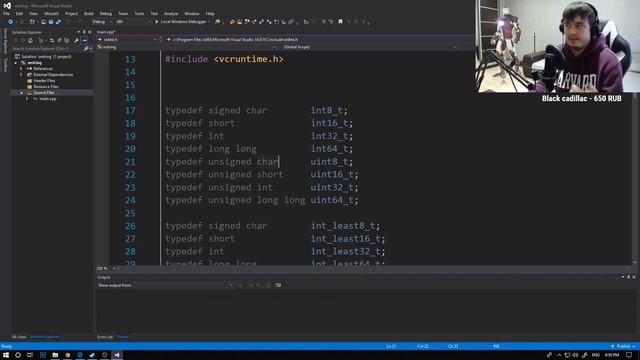Click Clear All in the Output panel toolbar
This screenshot has height=360, width=640.
[x=268, y=285]
